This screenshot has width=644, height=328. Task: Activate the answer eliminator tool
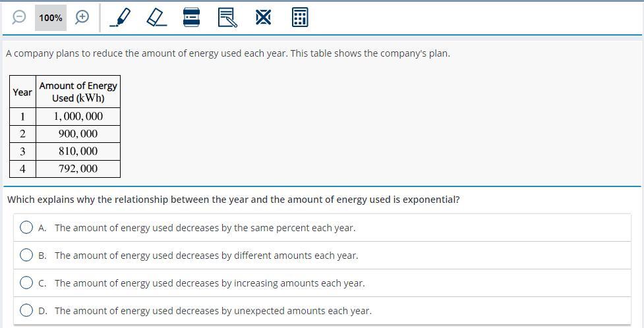click(x=263, y=18)
